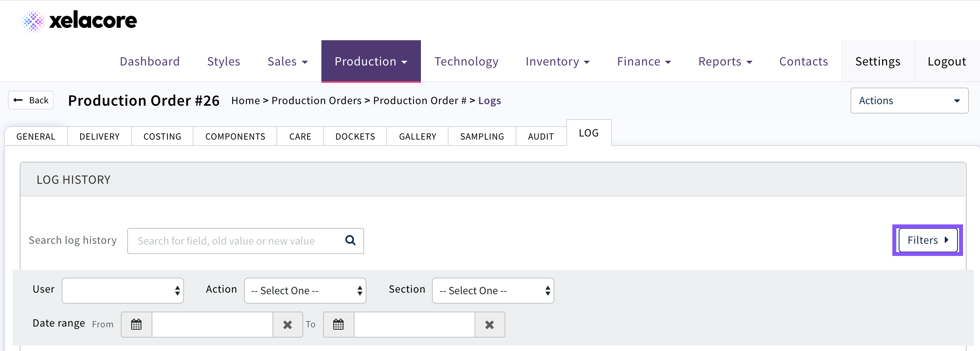This screenshot has width=980, height=351.
Task: Click the search magnifier icon
Action: click(350, 240)
